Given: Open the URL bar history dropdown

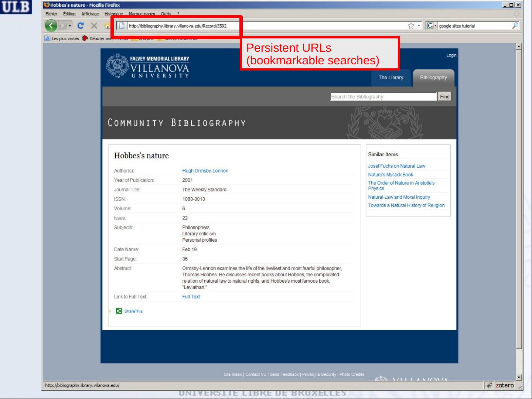Looking at the screenshot, I should [419, 25].
